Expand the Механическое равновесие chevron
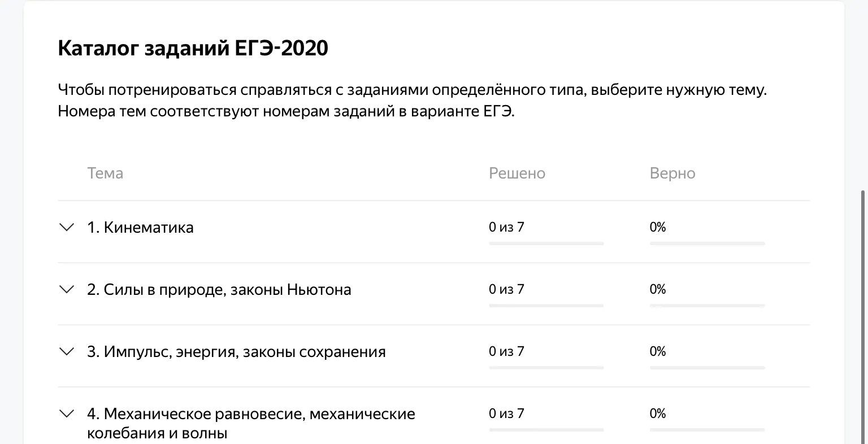Image resolution: width=868 pixels, height=444 pixels. click(x=67, y=413)
